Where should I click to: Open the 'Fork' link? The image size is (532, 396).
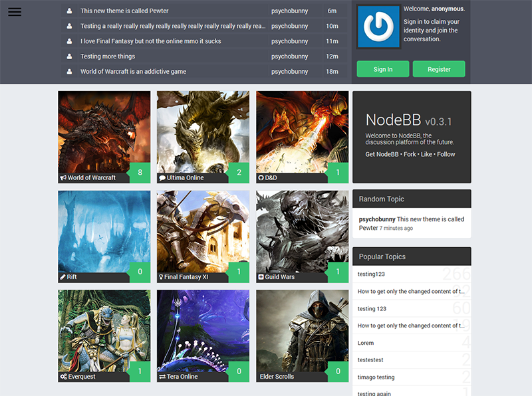(410, 154)
